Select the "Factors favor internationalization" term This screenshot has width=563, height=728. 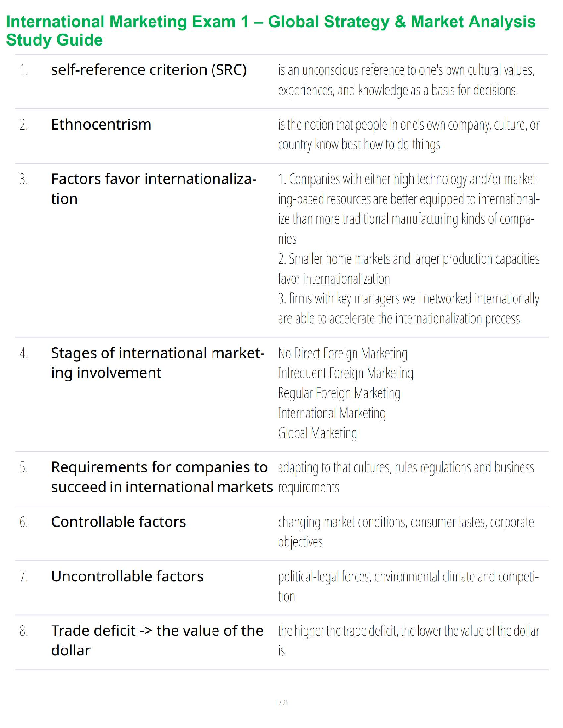(x=154, y=188)
